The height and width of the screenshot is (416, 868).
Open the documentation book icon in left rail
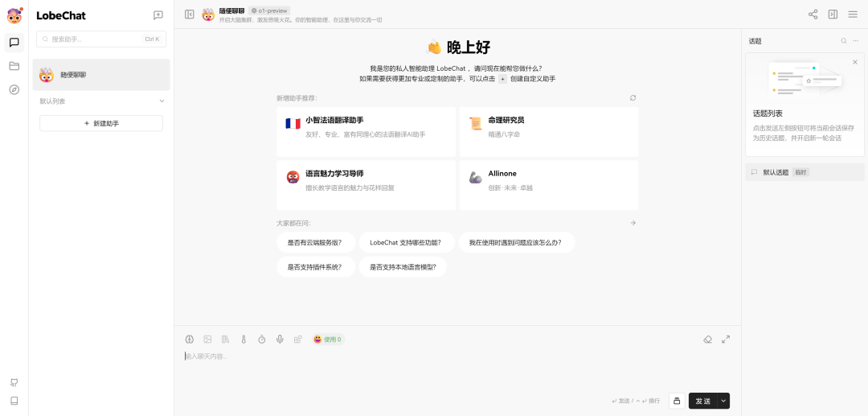point(14,401)
